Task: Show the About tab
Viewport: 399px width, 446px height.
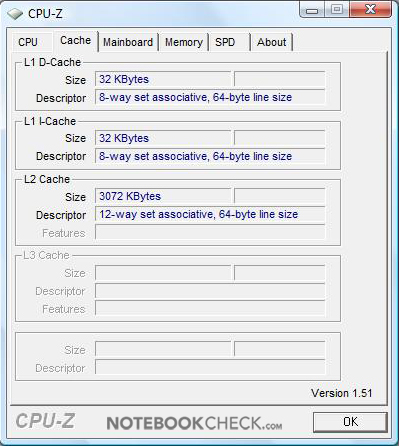Action: (271, 42)
